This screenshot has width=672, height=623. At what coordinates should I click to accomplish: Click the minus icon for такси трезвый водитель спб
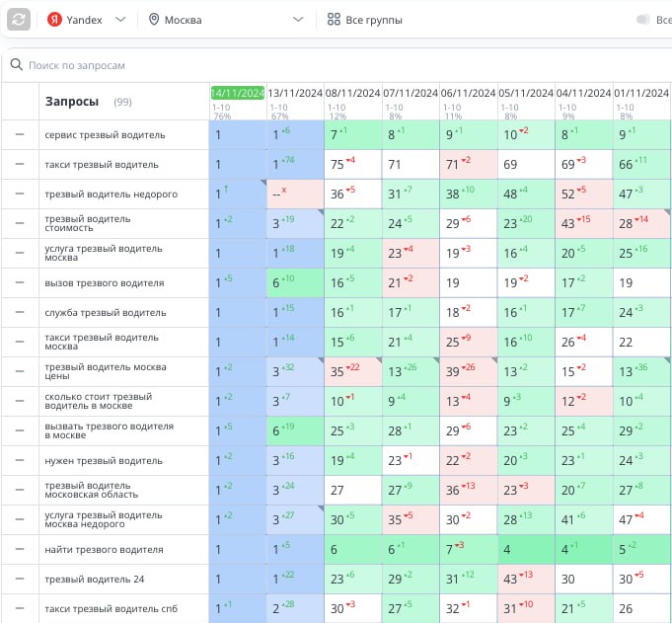20,608
